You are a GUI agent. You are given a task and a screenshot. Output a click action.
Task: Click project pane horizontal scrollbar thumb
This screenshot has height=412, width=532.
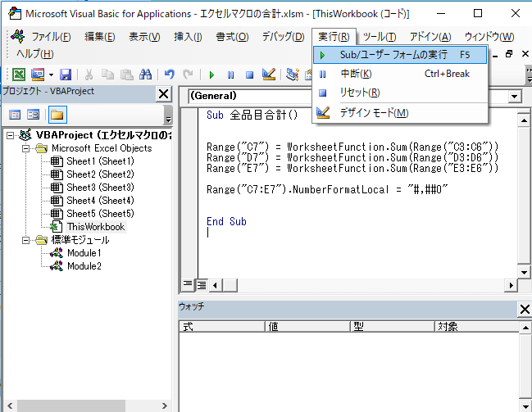[71, 406]
